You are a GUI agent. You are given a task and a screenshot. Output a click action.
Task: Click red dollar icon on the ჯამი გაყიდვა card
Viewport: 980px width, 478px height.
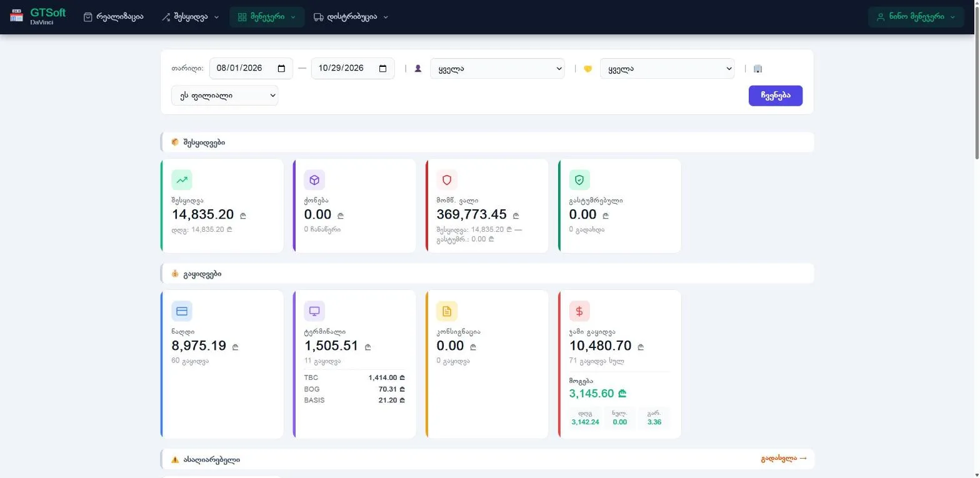579,311
